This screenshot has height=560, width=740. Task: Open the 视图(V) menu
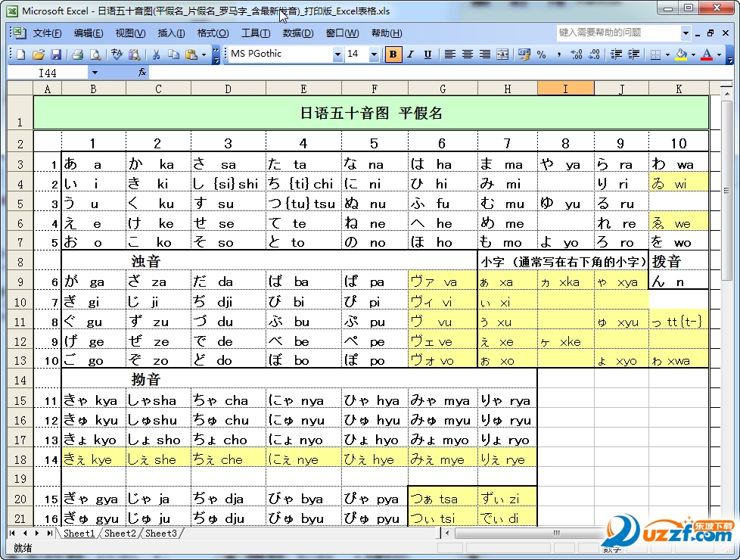[x=131, y=33]
